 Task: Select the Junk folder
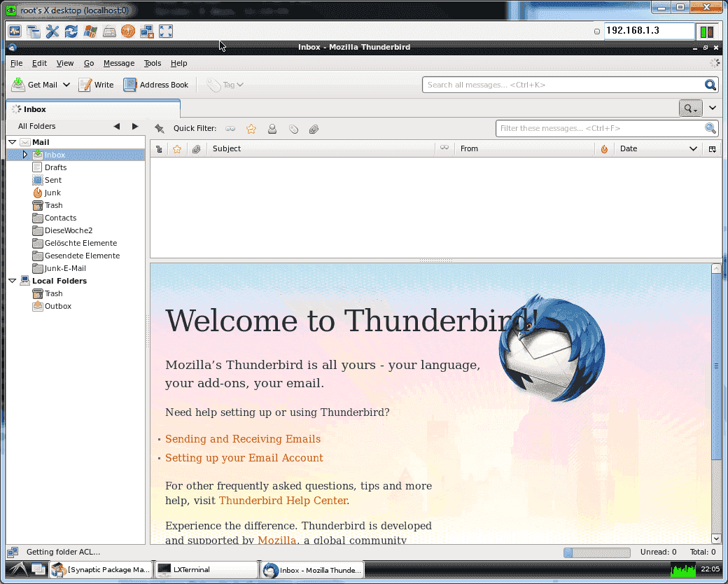click(x=52, y=193)
